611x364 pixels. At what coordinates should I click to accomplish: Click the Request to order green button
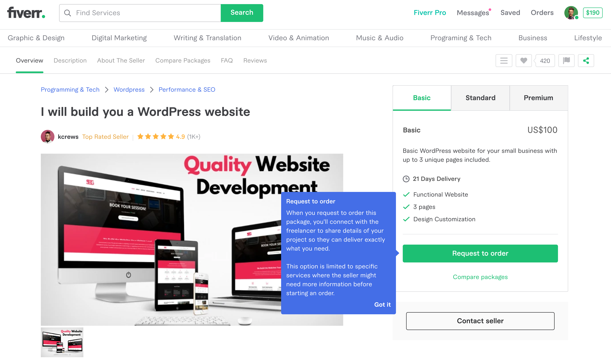pos(480,253)
